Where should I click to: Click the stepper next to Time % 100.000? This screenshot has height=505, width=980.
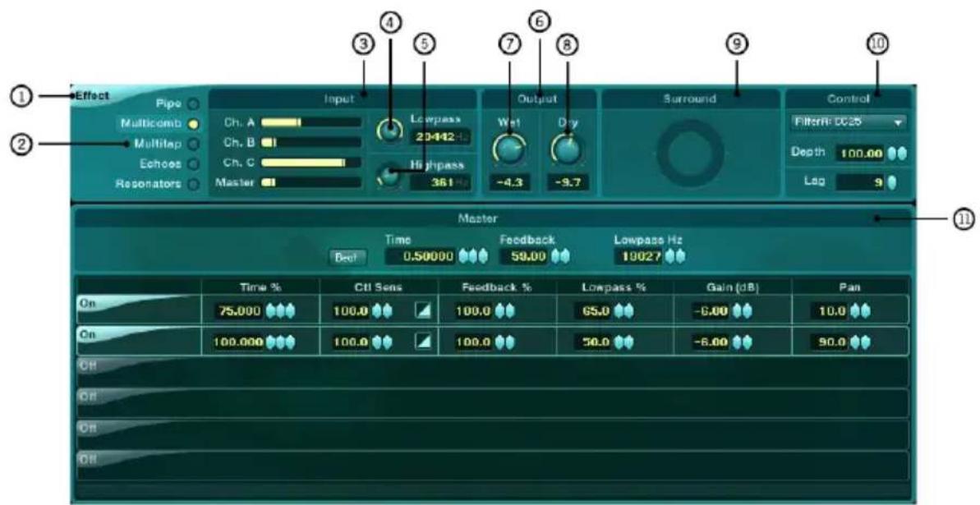point(280,342)
